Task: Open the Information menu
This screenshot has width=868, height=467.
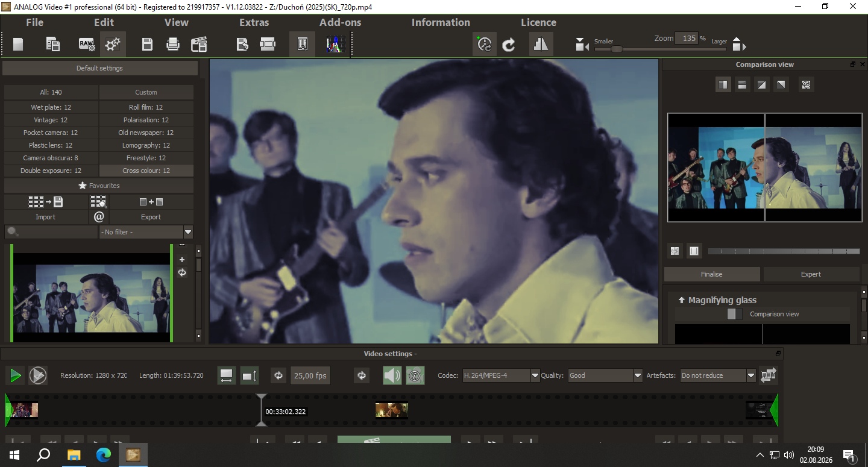Action: pyautogui.click(x=441, y=22)
